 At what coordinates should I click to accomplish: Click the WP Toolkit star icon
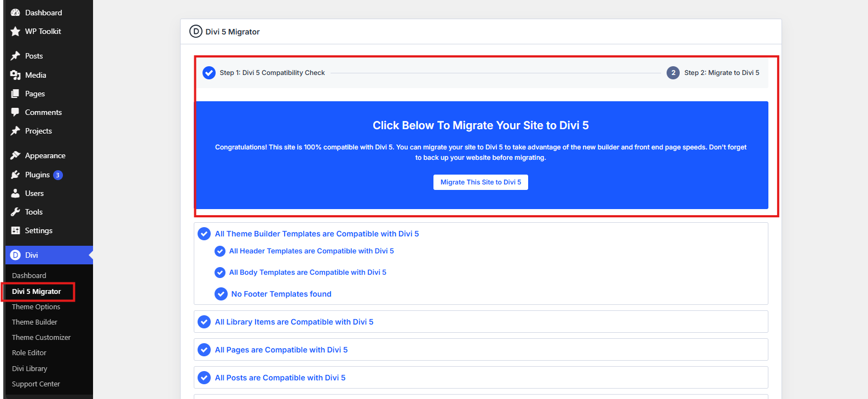[x=15, y=31]
